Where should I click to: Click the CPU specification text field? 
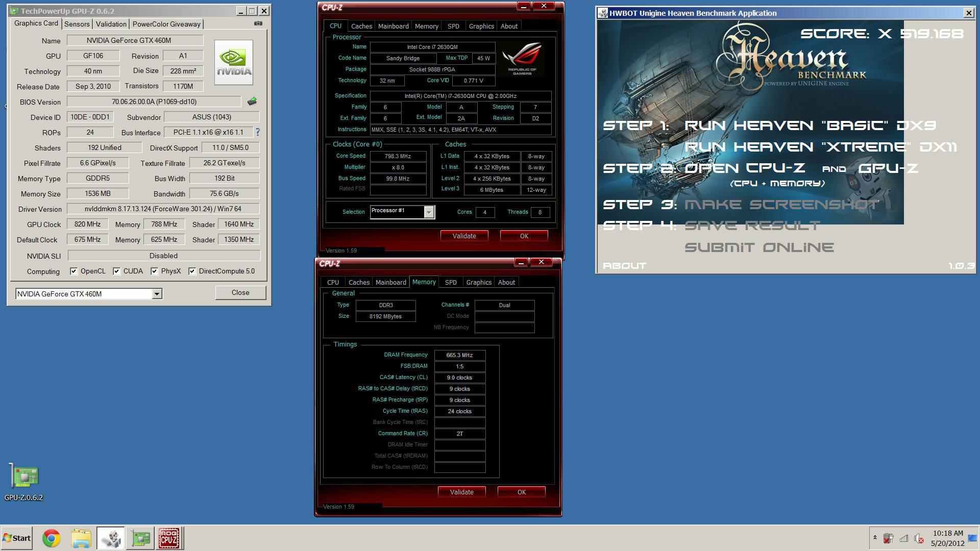[460, 96]
